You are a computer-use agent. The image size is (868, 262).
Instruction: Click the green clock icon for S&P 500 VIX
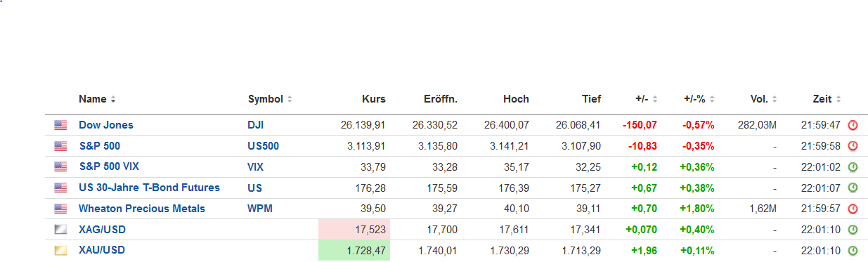[x=853, y=167]
